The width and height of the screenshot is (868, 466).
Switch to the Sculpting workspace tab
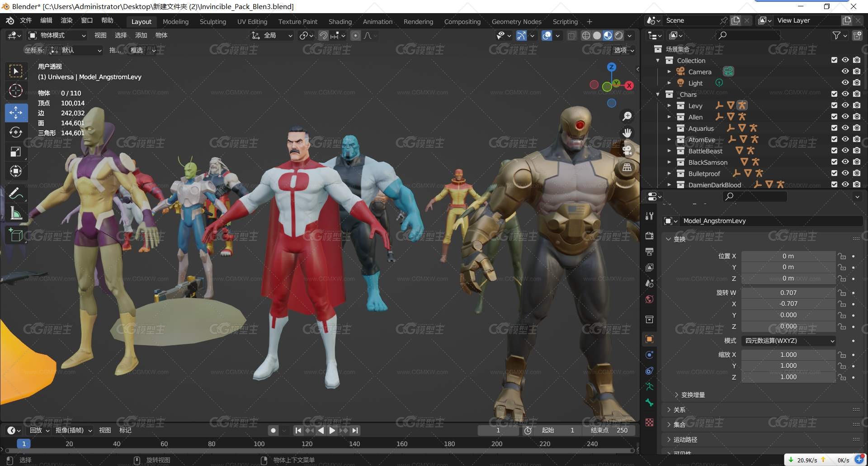[x=213, y=22]
